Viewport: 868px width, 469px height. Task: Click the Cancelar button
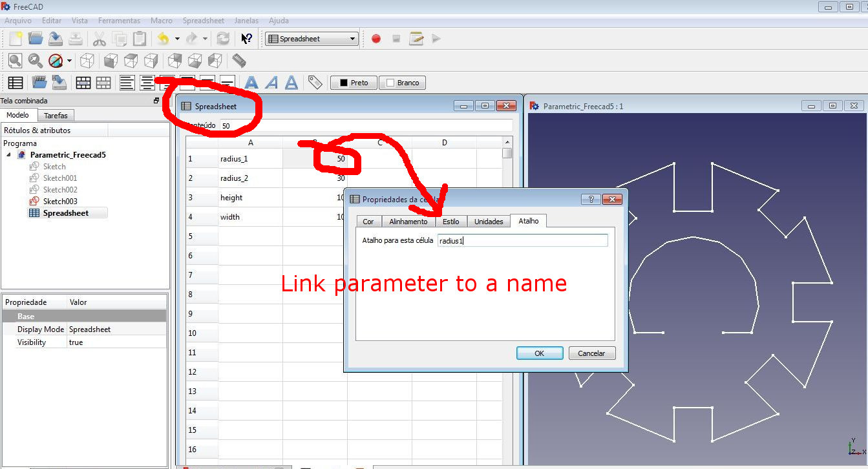pyautogui.click(x=591, y=353)
